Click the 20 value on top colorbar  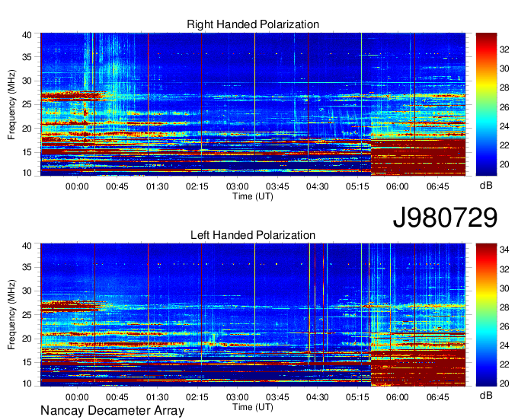coord(504,164)
